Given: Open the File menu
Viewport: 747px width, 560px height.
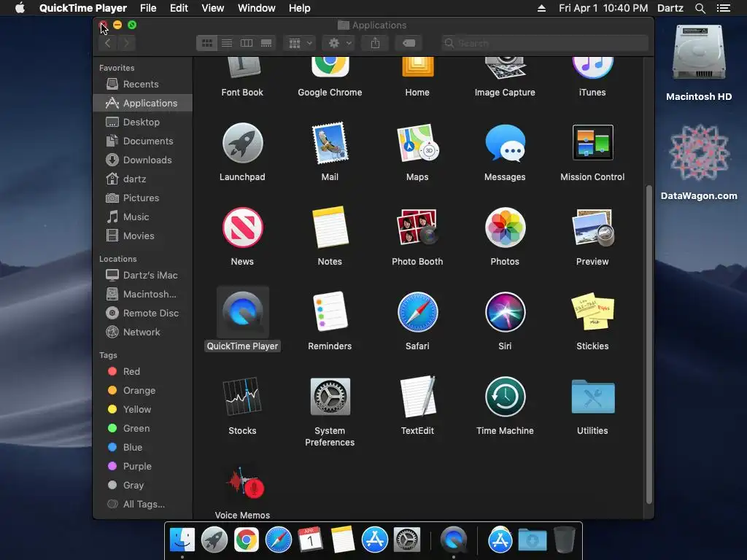Looking at the screenshot, I should pyautogui.click(x=148, y=8).
